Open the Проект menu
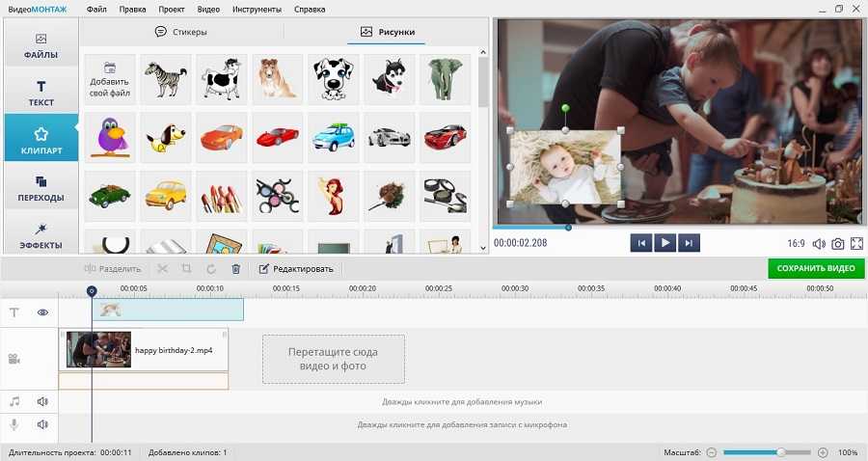This screenshot has width=868, height=461. click(x=172, y=10)
